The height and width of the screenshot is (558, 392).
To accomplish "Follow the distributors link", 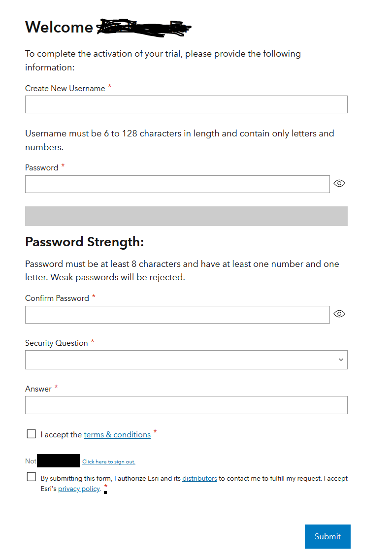I will [199, 478].
